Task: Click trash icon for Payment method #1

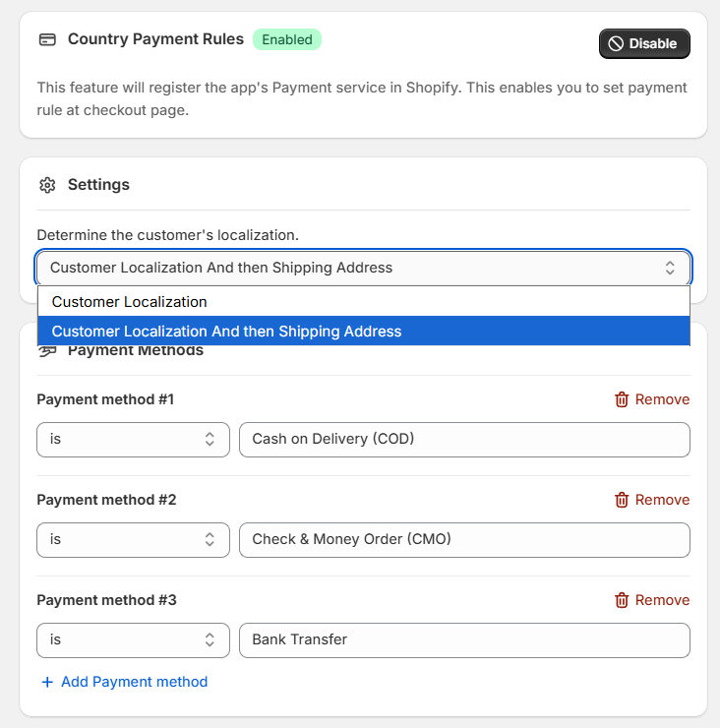Action: point(622,399)
